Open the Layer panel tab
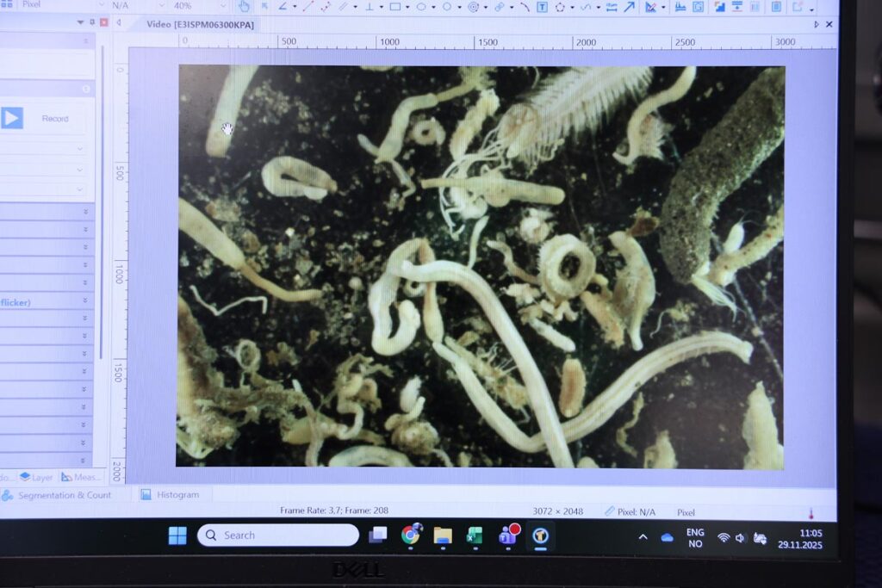This screenshot has width=882, height=588. (36, 477)
